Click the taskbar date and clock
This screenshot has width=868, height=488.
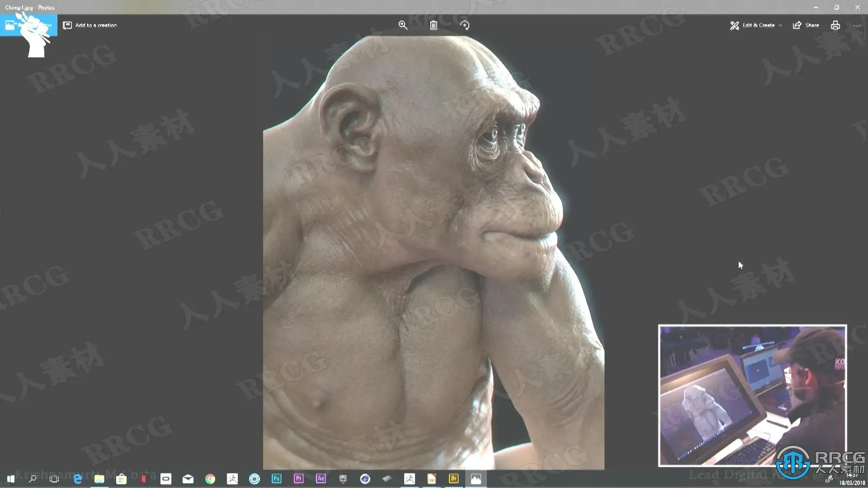pos(852,479)
